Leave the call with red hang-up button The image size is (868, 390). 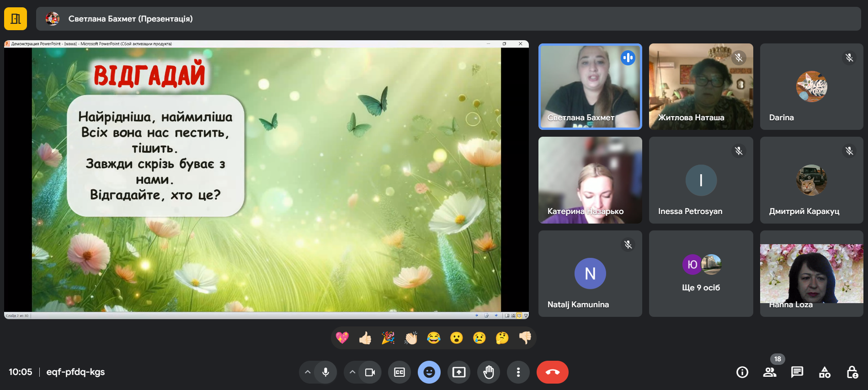[552, 372]
